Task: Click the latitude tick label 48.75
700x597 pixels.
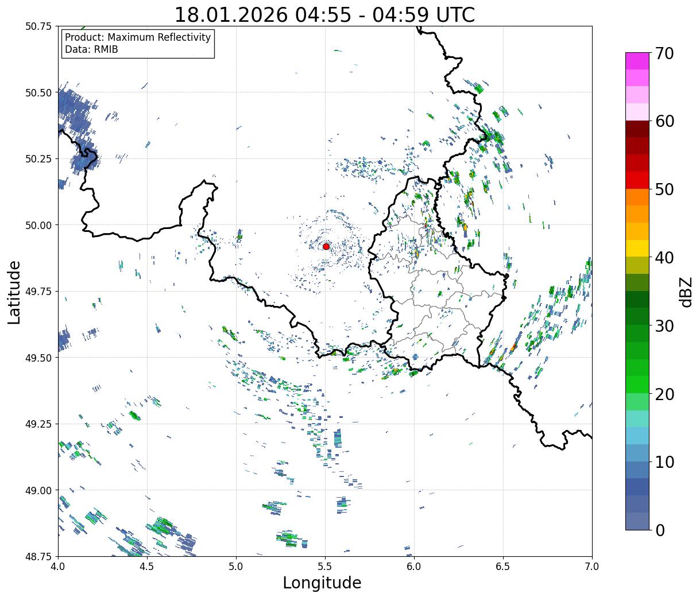Action: point(38,557)
